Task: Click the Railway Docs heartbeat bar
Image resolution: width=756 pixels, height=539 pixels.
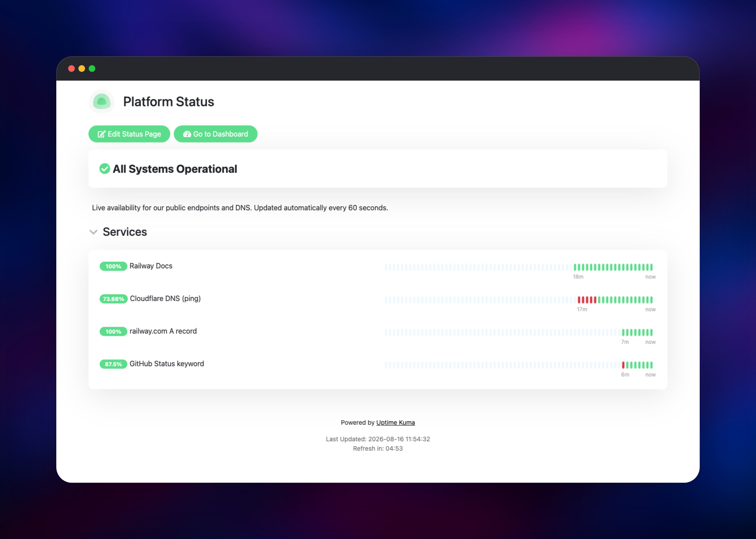Action: (519, 267)
